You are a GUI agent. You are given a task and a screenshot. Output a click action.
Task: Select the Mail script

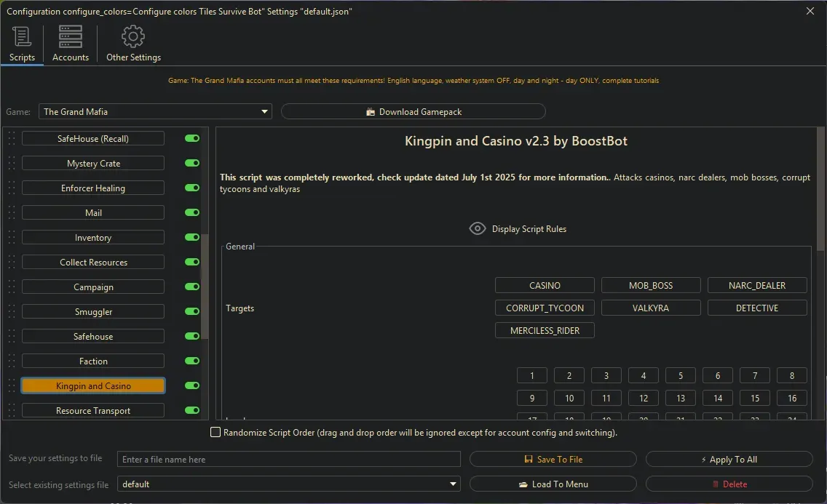pyautogui.click(x=93, y=213)
